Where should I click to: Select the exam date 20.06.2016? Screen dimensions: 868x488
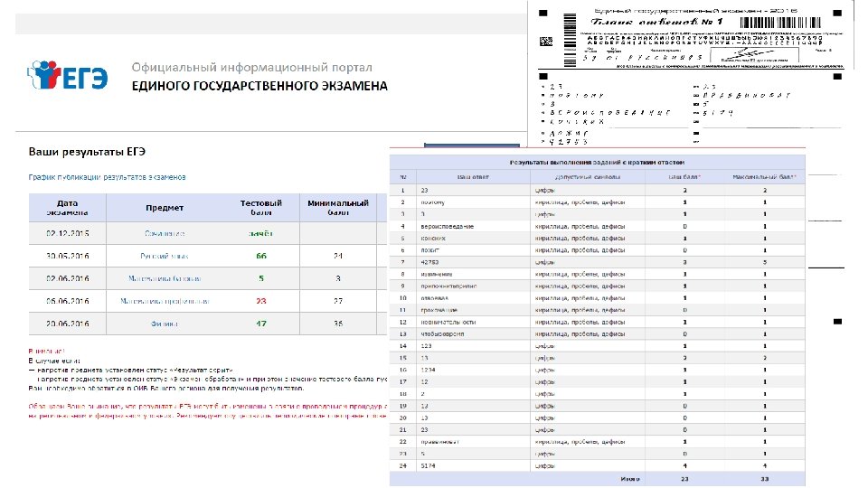68,324
